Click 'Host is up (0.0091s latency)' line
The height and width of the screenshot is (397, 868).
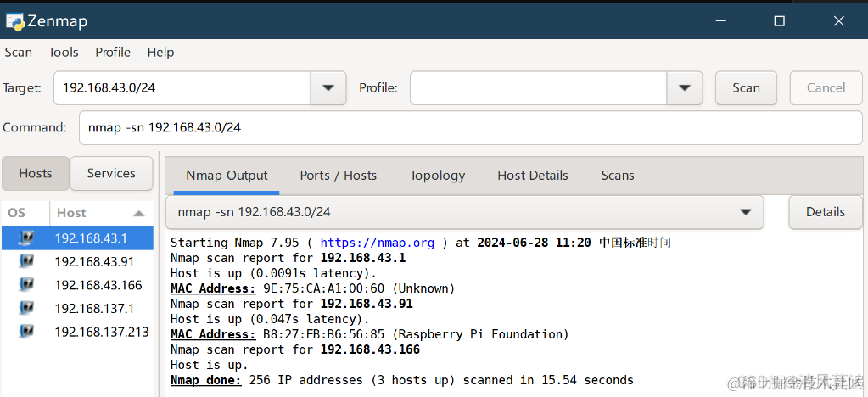(x=273, y=273)
